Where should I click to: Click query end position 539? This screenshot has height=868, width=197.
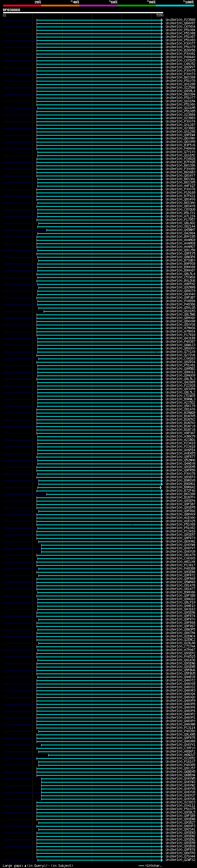click(x=159, y=15)
